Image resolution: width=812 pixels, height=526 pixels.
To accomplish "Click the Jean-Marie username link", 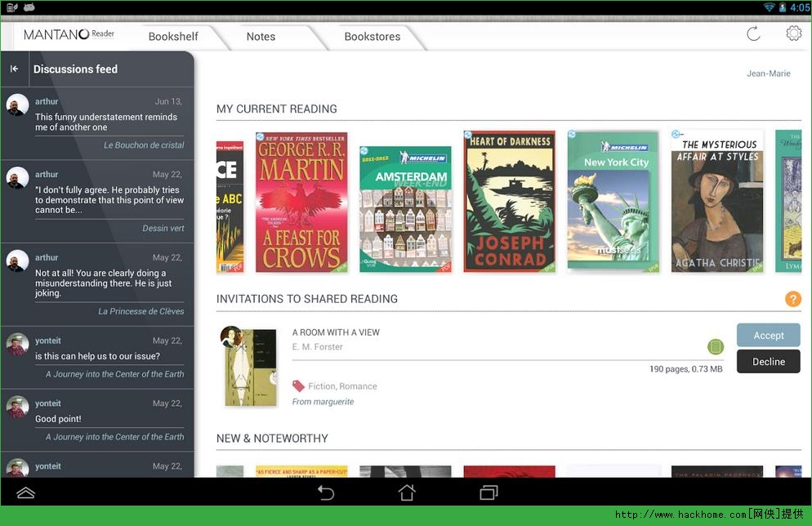I will tap(768, 74).
